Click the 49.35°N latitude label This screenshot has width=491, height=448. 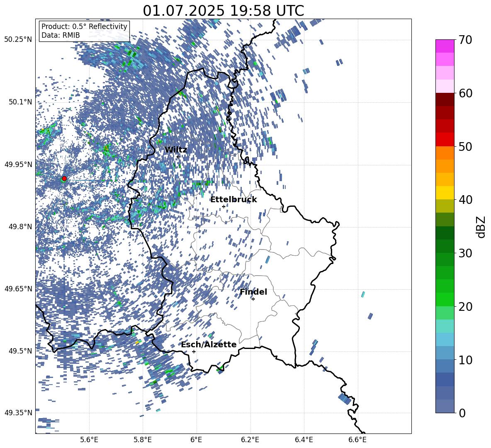click(x=18, y=413)
